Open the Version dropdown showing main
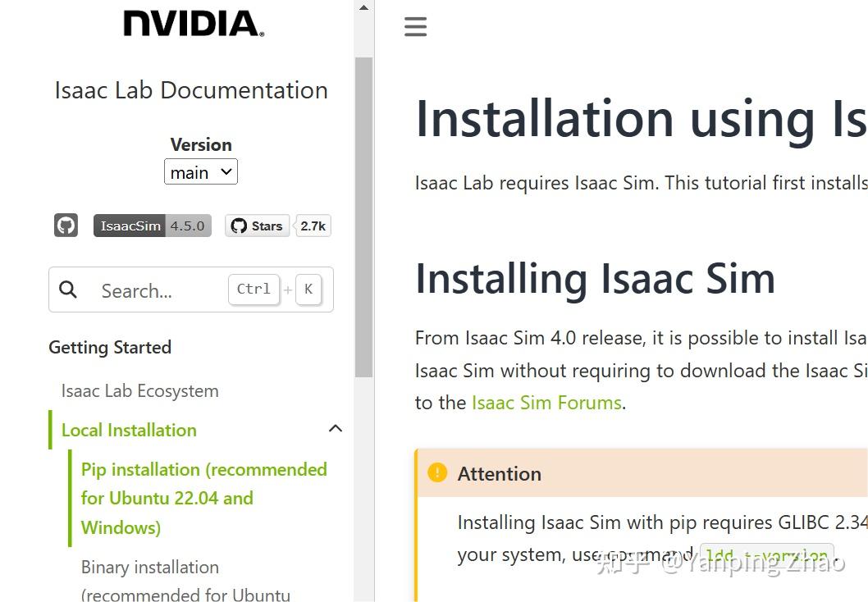868x602 pixels. pos(200,171)
